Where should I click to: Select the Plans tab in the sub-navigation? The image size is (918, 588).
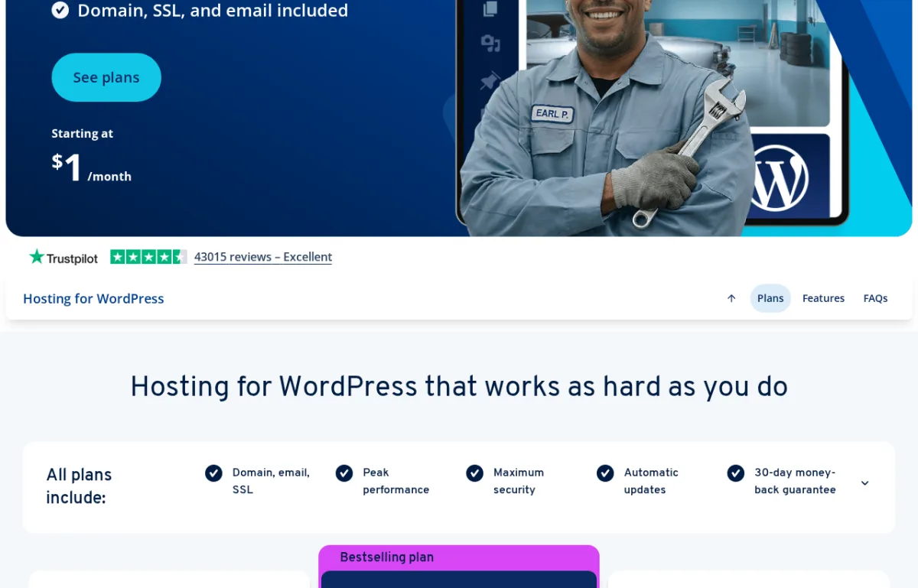[770, 298]
